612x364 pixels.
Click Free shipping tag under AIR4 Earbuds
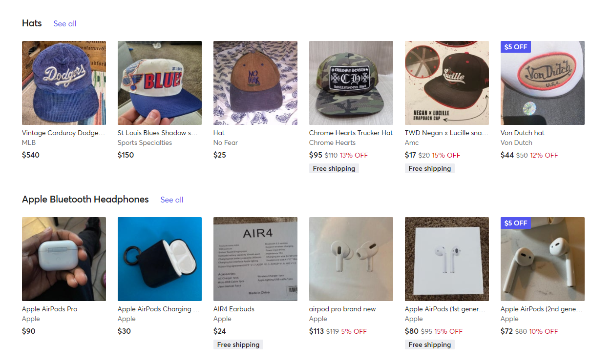[x=238, y=344]
